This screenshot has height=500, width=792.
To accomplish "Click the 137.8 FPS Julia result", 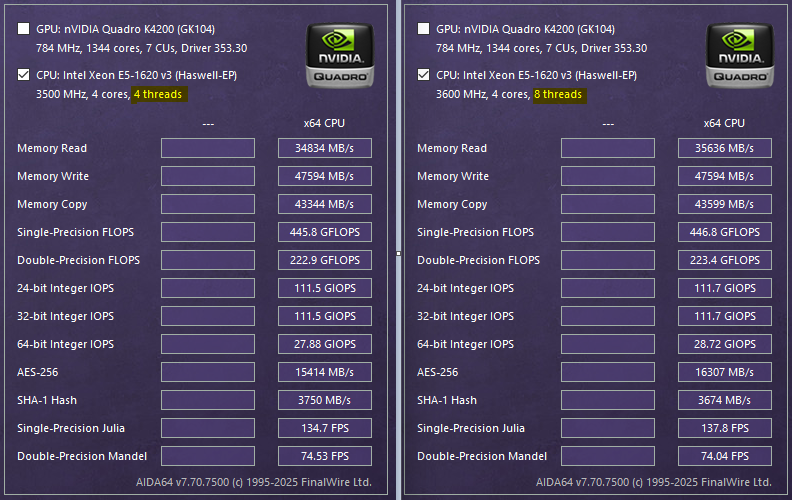I will pos(725,428).
